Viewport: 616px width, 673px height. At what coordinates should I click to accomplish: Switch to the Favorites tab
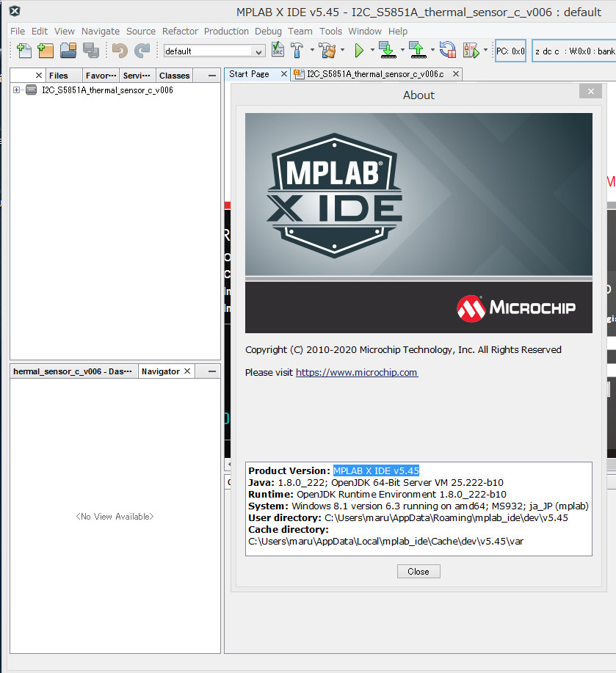click(x=101, y=76)
